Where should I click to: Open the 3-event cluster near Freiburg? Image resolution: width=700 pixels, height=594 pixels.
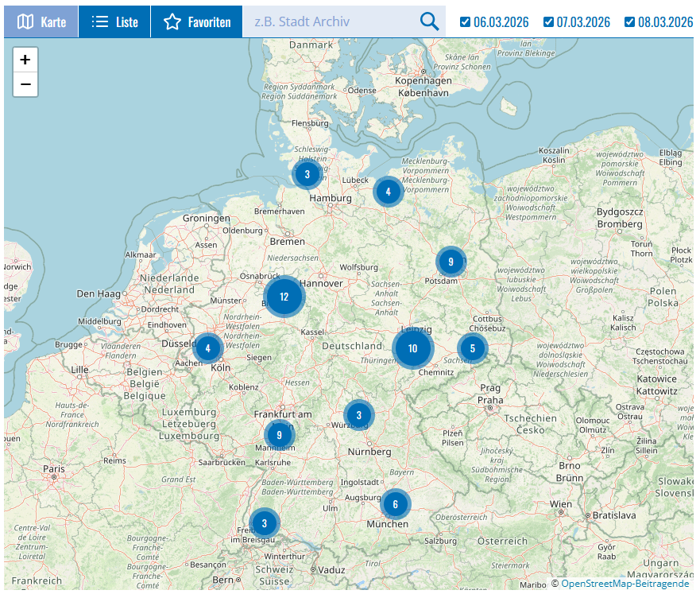click(264, 523)
